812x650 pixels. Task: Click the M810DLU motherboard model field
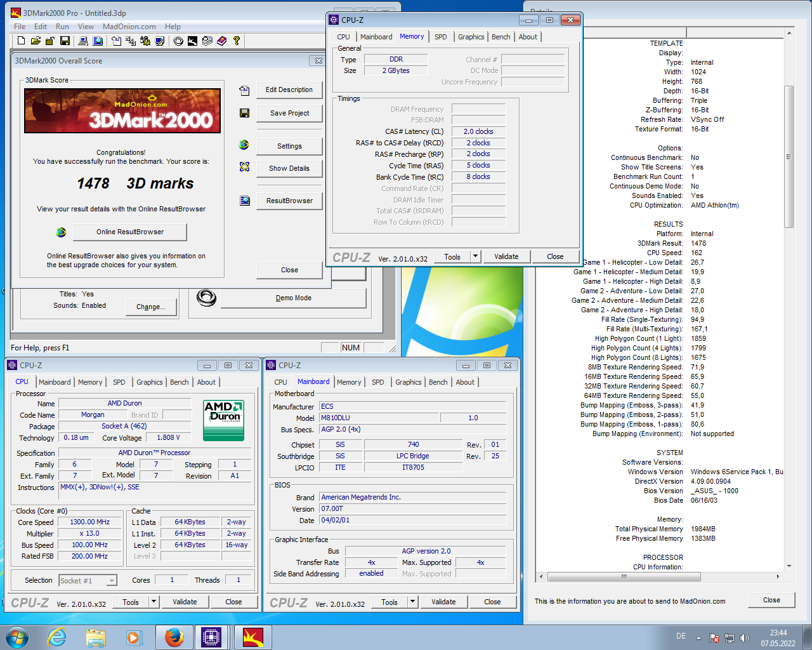click(379, 418)
